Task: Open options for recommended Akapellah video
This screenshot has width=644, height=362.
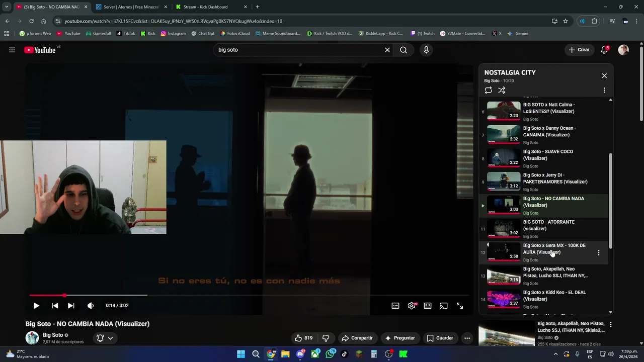Action: coord(611,325)
